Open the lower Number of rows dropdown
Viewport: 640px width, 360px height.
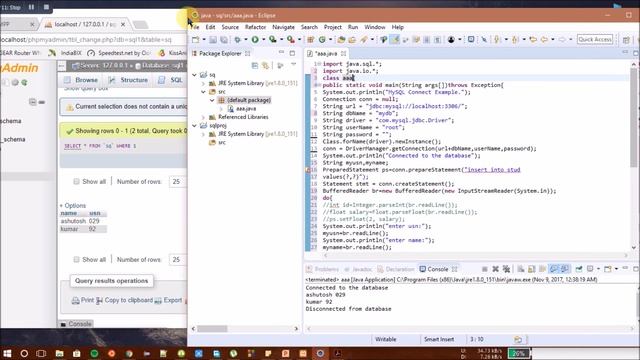click(178, 260)
